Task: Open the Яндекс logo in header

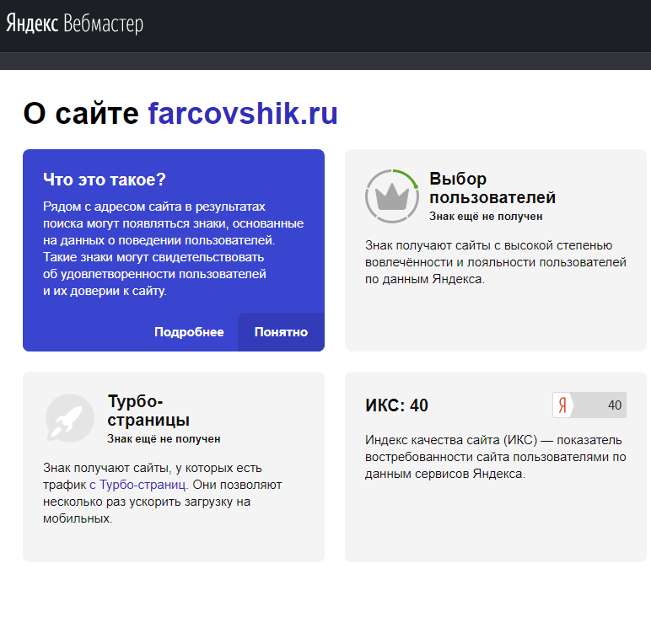Action: tap(32, 24)
